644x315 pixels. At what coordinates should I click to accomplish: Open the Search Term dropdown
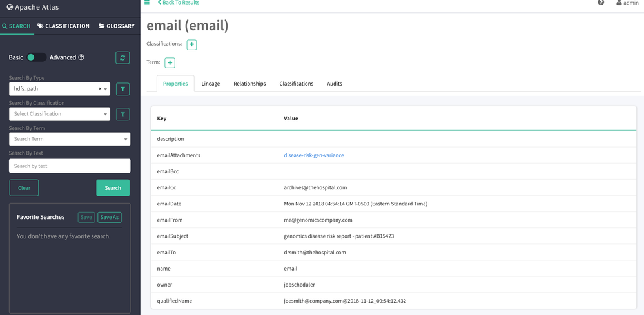tap(70, 139)
